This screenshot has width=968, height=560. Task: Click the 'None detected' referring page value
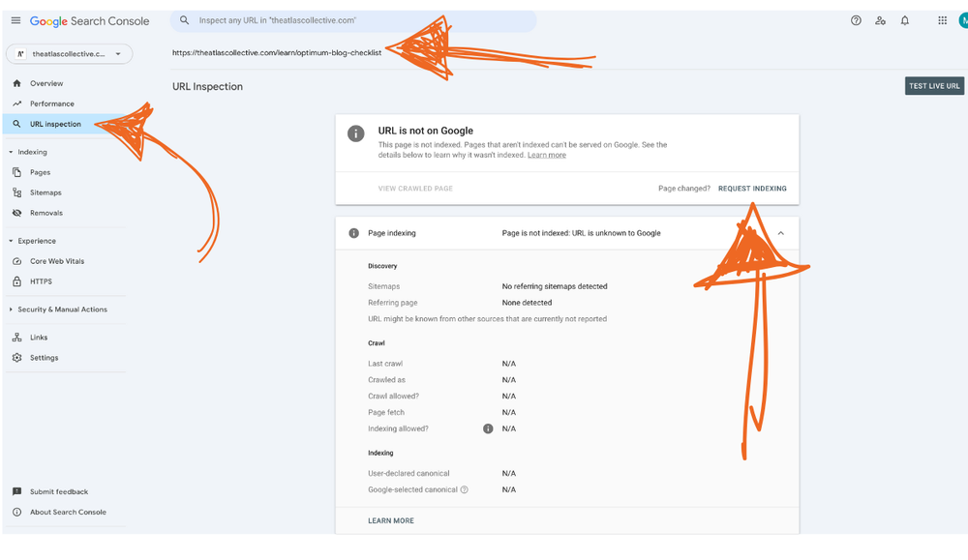point(527,303)
